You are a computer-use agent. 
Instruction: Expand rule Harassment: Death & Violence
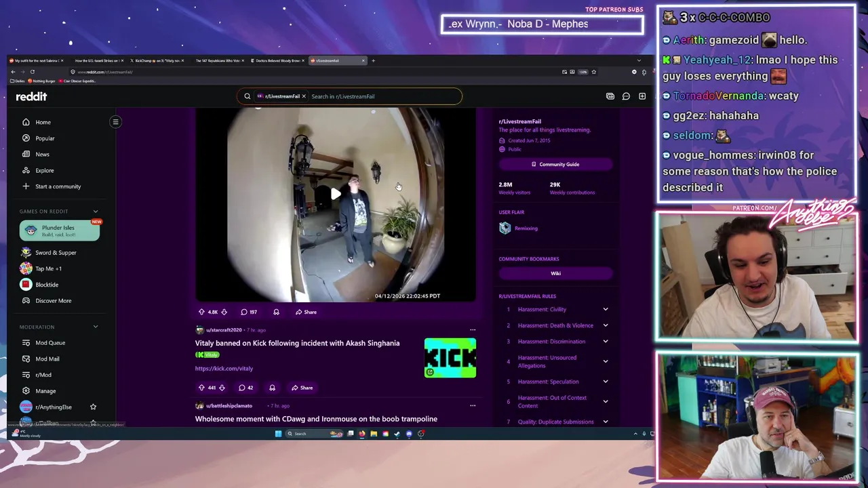point(606,325)
